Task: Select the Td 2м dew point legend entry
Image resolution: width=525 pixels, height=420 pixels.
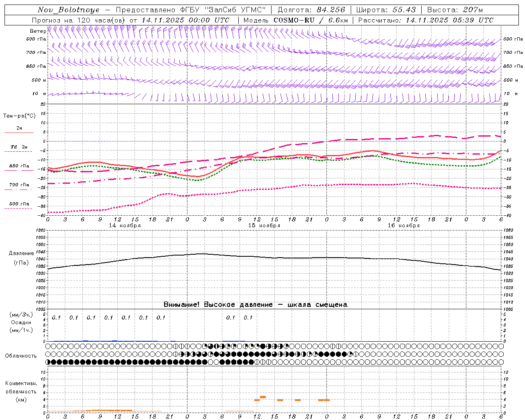Action: click(19, 147)
